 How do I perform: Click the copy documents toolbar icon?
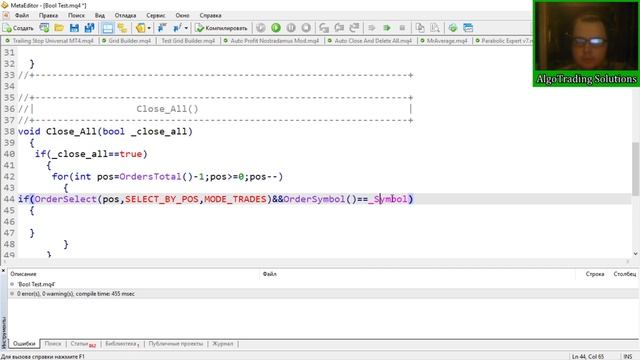[420, 28]
